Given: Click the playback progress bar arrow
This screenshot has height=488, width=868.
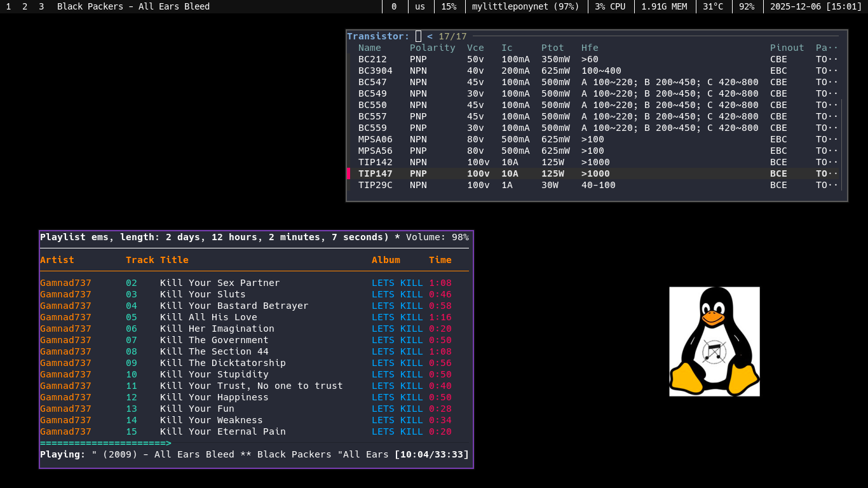Looking at the screenshot, I should (168, 443).
